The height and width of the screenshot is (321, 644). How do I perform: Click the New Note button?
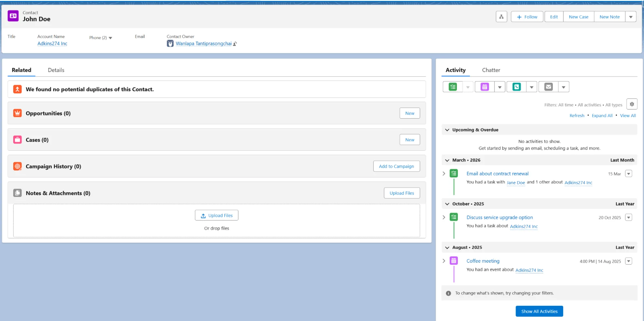610,17
